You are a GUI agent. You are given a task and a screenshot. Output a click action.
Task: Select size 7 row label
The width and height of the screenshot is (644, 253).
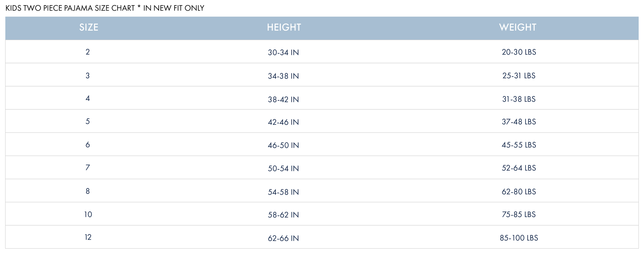click(x=88, y=167)
